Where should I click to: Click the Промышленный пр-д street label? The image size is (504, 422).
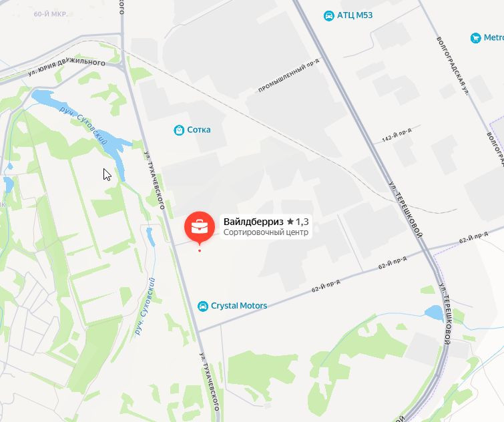[288, 75]
